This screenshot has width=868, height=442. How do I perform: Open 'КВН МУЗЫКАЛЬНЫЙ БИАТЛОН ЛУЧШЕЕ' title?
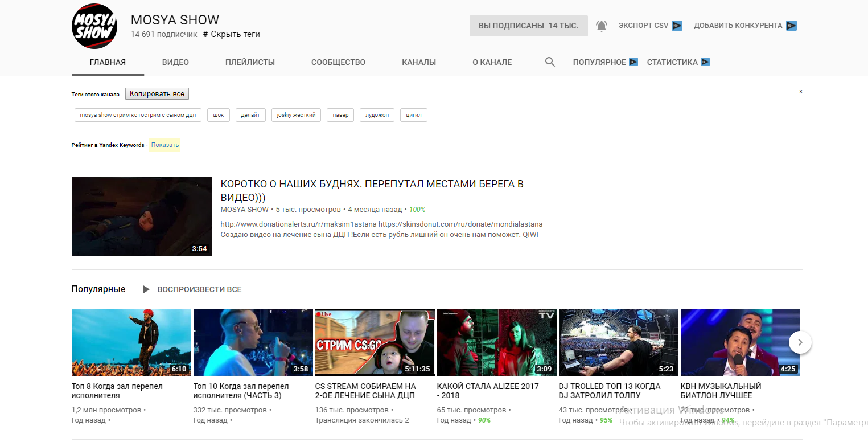pos(721,391)
